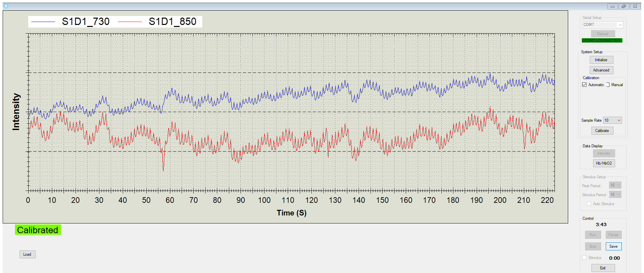Click the 220 tick label on time axis
644x273 pixels.
547,200
